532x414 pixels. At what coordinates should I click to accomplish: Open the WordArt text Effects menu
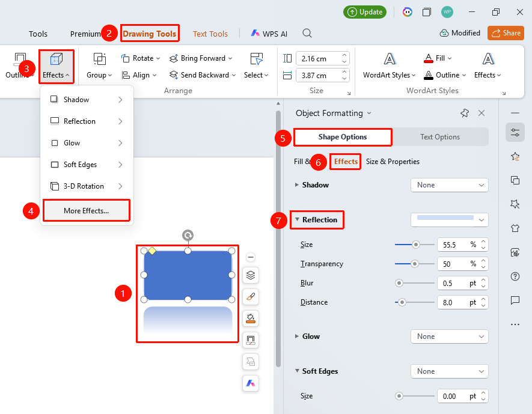coord(488,66)
